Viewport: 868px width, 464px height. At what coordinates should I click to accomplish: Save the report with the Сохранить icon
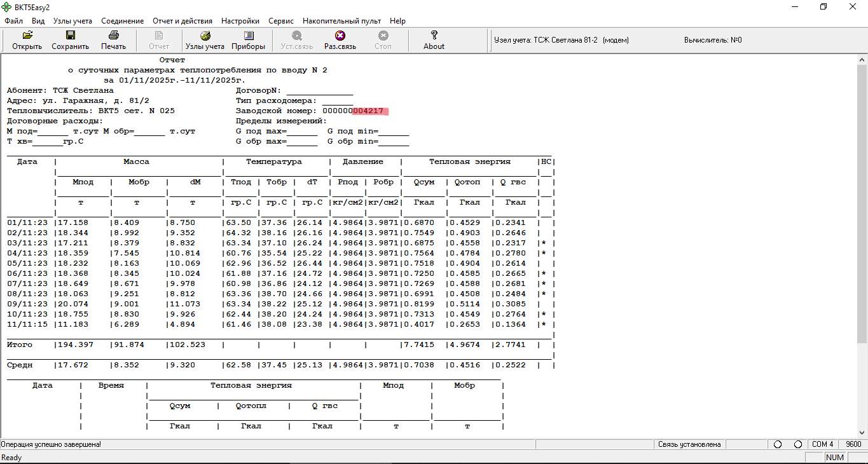[x=70, y=36]
